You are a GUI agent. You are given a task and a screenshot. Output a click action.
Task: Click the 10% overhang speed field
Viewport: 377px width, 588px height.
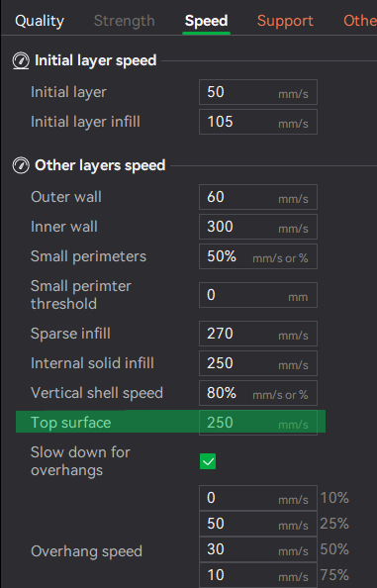click(258, 498)
